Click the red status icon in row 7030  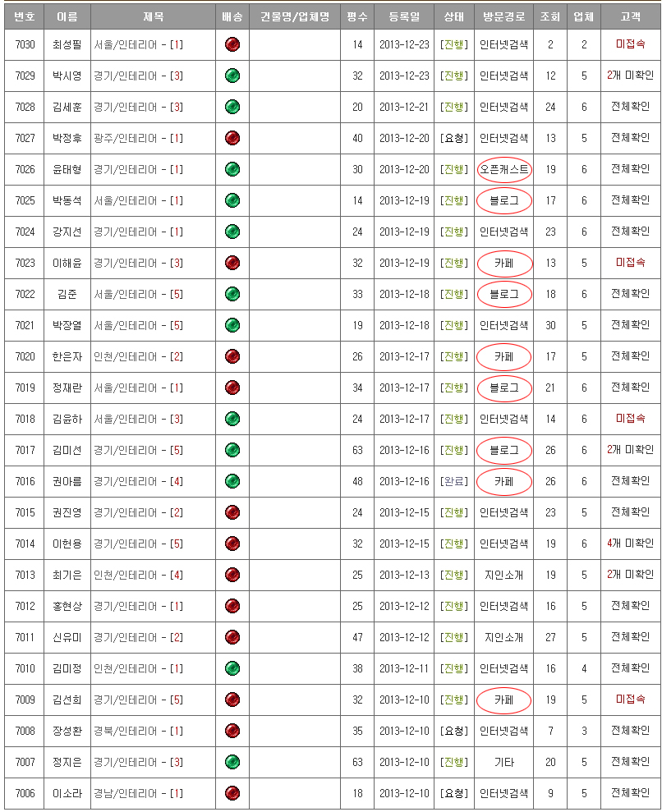tap(232, 44)
